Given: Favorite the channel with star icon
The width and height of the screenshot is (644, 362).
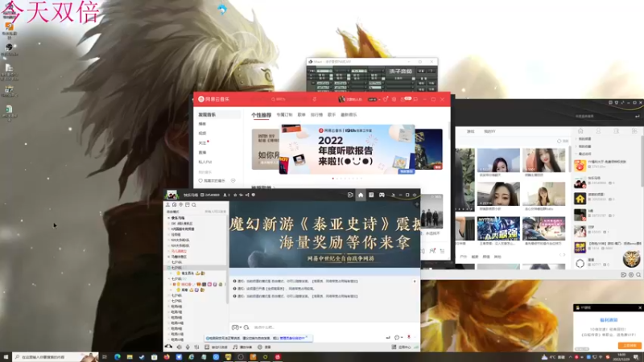Looking at the screenshot, I should tap(235, 195).
